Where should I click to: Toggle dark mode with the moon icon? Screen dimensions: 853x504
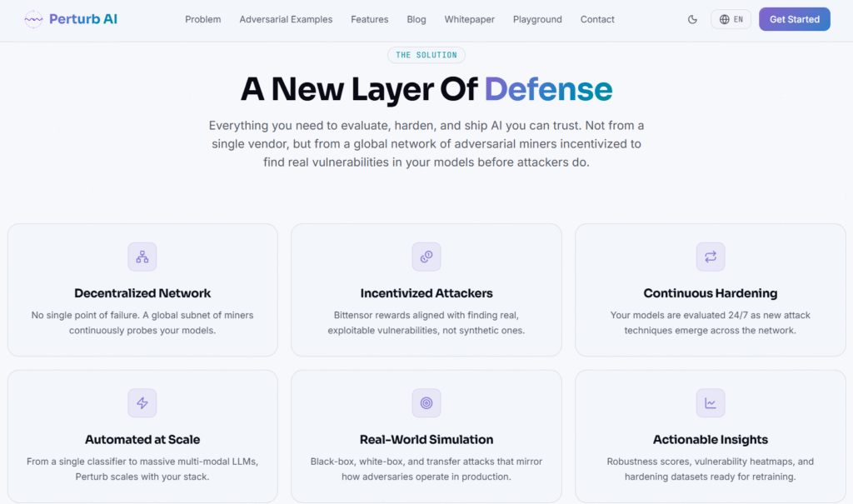click(x=692, y=20)
